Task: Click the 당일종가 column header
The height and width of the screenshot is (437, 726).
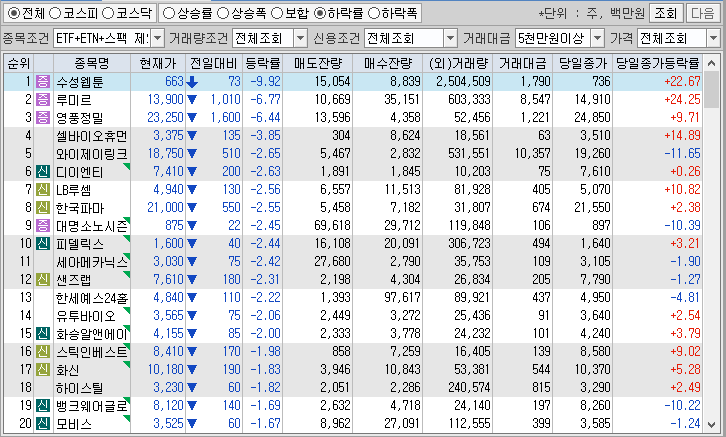Action: pyautogui.click(x=582, y=63)
